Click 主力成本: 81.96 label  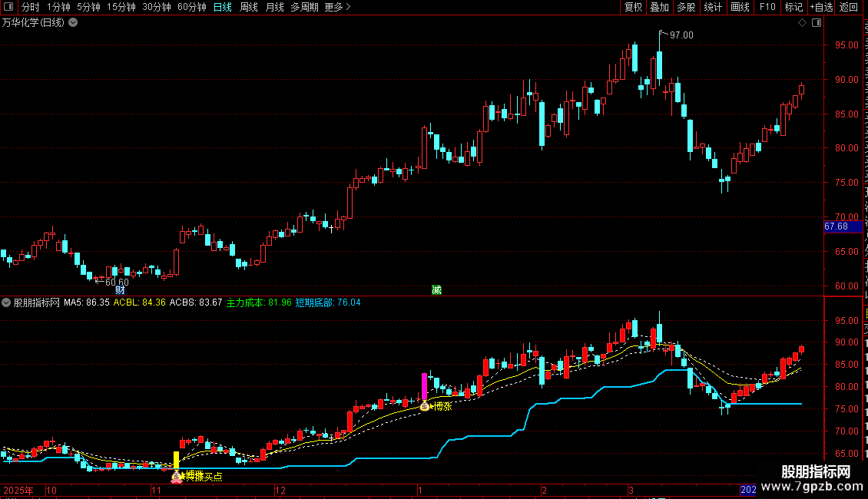[259, 302]
